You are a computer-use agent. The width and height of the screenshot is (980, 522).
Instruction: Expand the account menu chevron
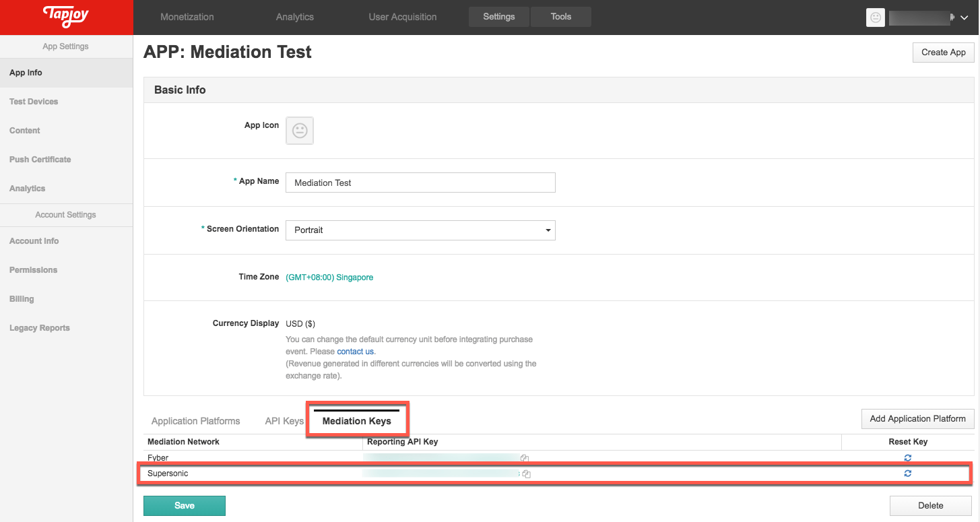click(965, 18)
